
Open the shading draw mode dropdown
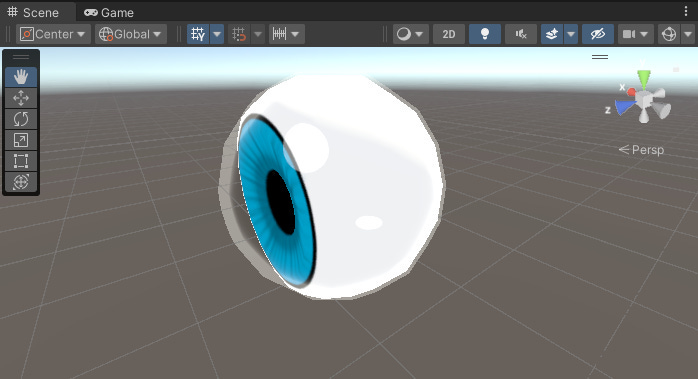pyautogui.click(x=410, y=34)
